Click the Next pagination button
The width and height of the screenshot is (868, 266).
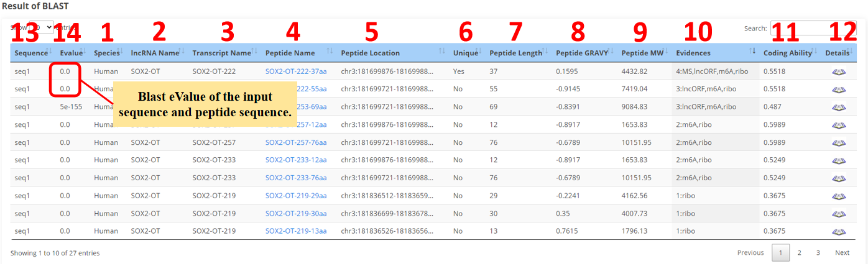pyautogui.click(x=842, y=253)
